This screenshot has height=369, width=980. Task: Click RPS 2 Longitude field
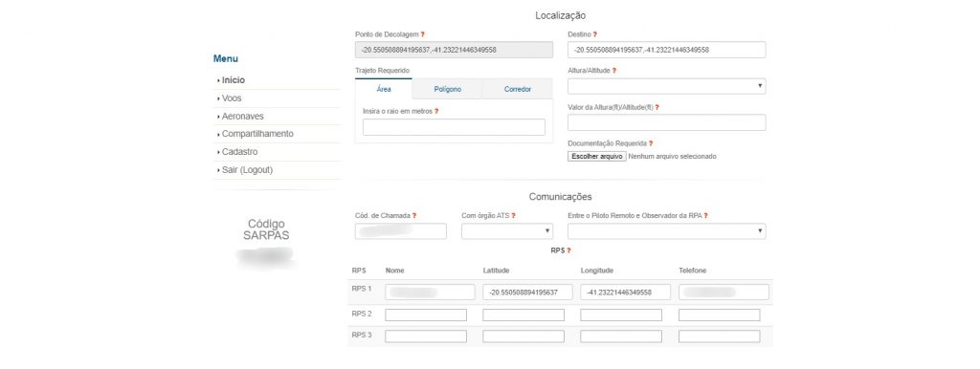621,315
